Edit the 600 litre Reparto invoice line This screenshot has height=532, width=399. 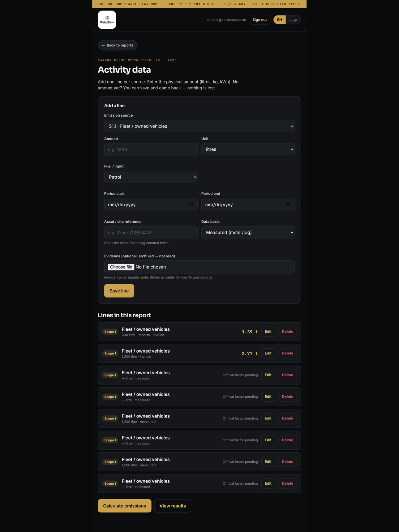pyautogui.click(x=268, y=332)
